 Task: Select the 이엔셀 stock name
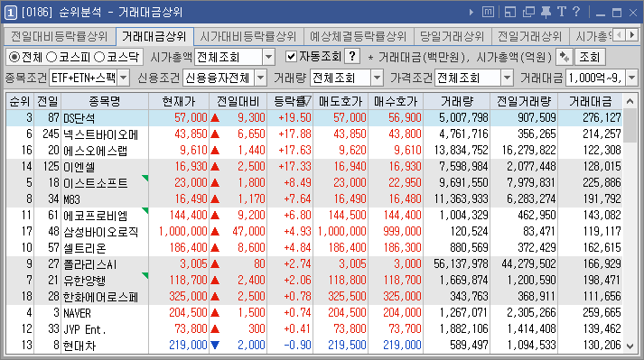79,167
